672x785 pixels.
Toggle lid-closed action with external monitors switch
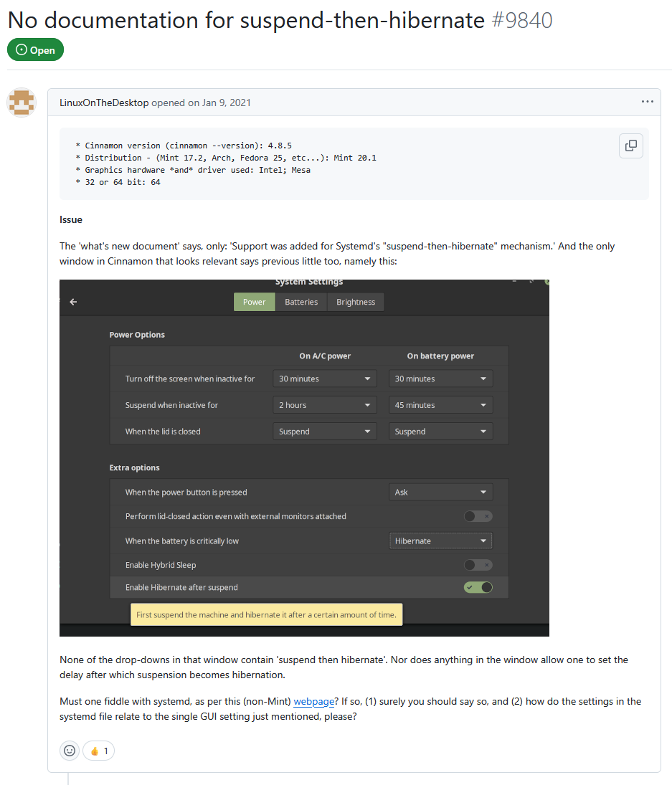pyautogui.click(x=478, y=516)
